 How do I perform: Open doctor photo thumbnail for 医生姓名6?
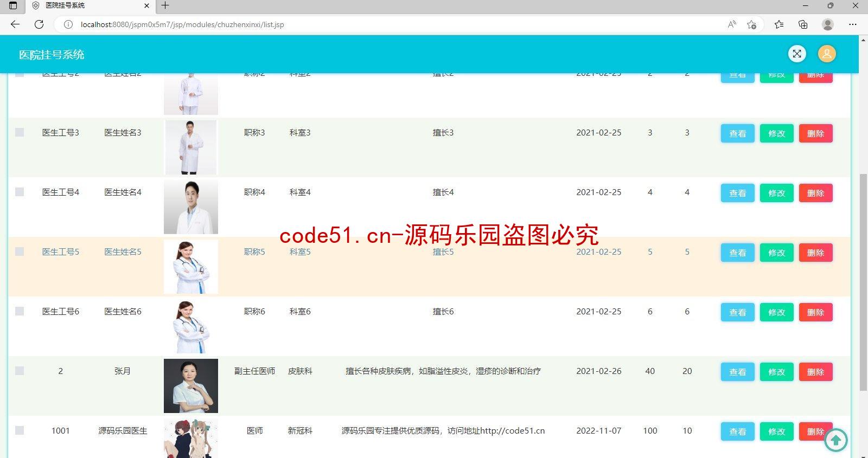[x=191, y=326]
